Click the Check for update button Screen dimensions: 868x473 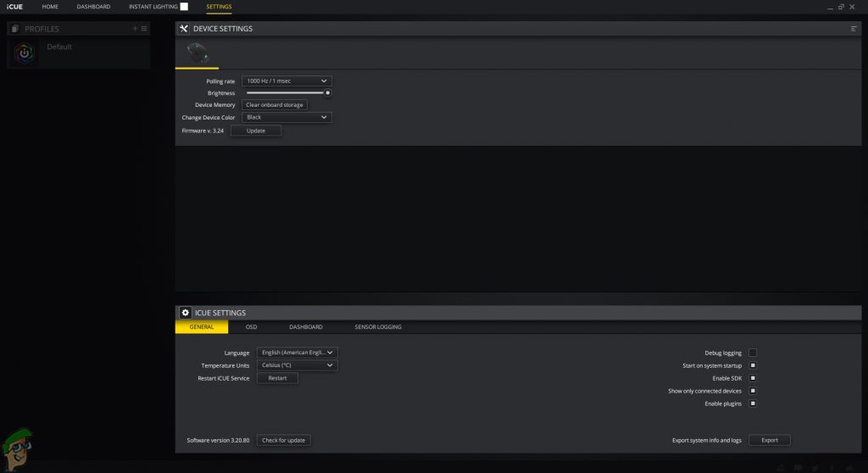tap(283, 440)
